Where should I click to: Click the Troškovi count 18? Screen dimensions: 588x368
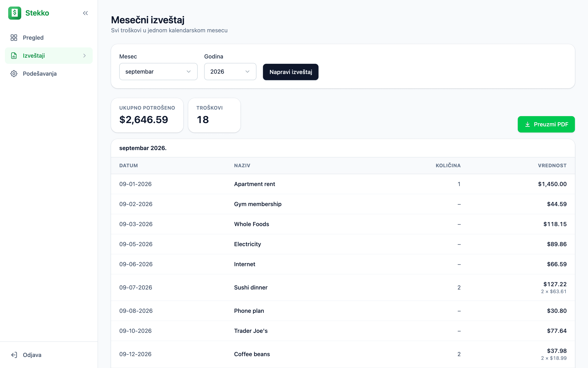click(x=203, y=120)
